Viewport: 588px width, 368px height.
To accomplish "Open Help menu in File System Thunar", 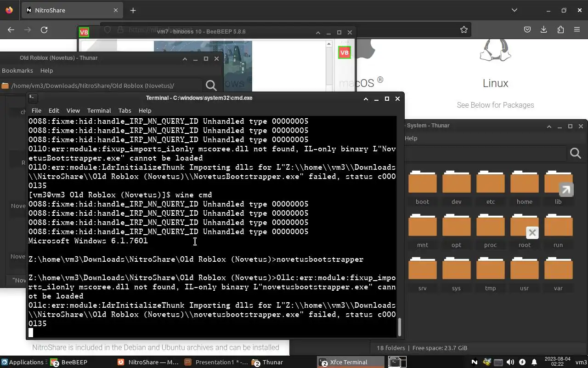I will coord(411,138).
